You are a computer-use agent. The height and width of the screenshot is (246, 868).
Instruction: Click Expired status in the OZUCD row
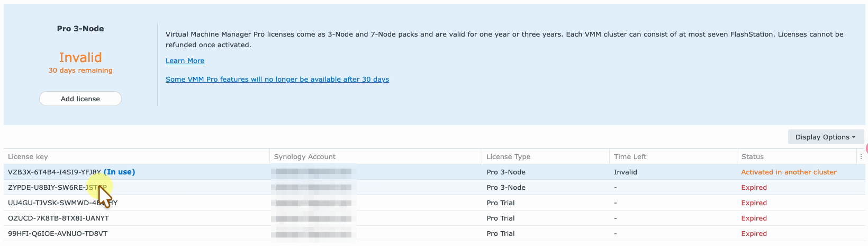coord(754,218)
